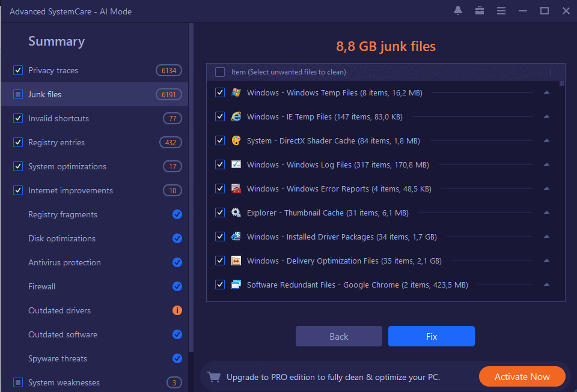Screen dimensions: 577x392
Task: Click the Outdated drivers row
Action: (94, 310)
